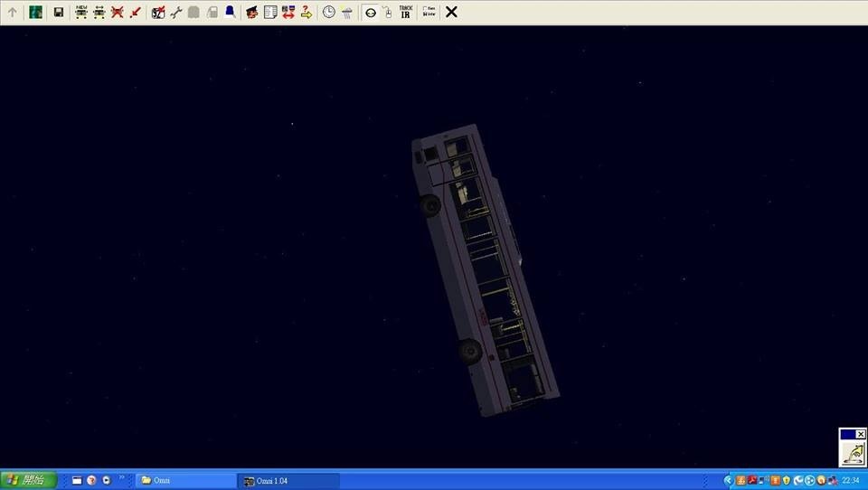Open the timetable document icon
868x490 pixels.
click(270, 12)
